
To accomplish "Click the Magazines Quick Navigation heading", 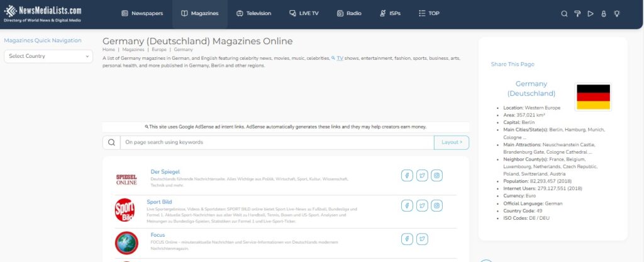I will pos(43,40).
